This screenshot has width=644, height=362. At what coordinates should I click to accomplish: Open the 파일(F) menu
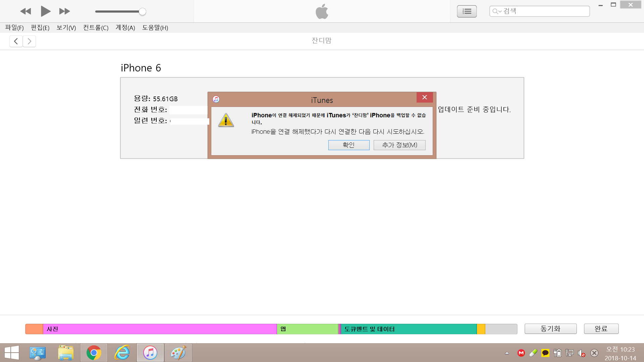[x=14, y=28]
